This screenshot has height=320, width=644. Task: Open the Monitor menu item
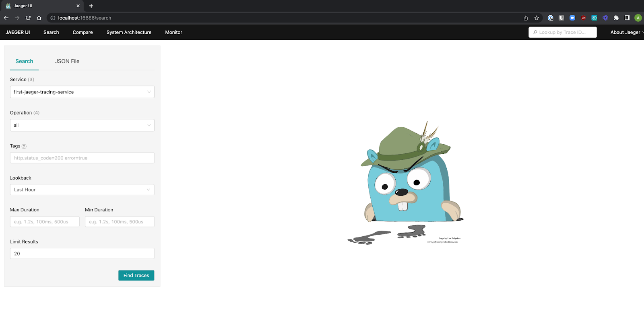pyautogui.click(x=173, y=32)
